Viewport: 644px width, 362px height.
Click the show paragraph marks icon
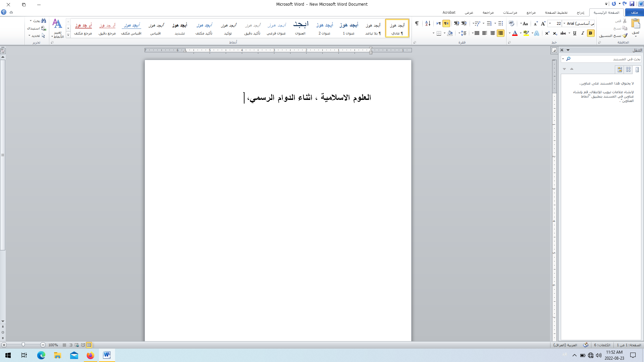click(x=417, y=23)
